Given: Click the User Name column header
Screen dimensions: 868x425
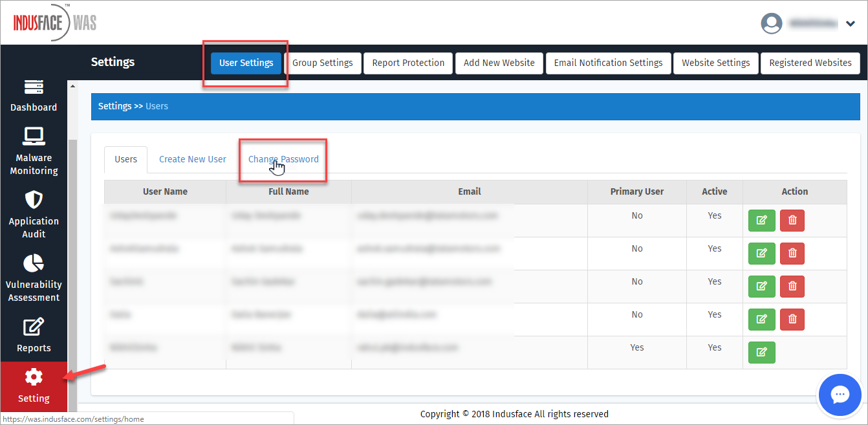Looking at the screenshot, I should tap(165, 191).
